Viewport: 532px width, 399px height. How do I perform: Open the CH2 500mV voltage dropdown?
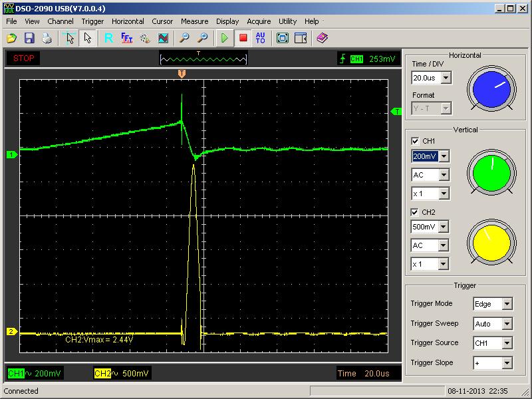(x=444, y=227)
